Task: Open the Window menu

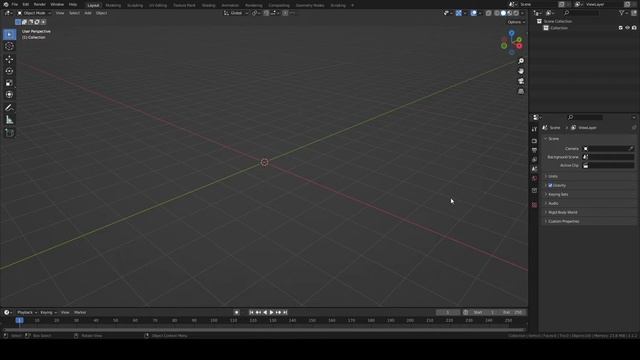Action: tap(57, 4)
